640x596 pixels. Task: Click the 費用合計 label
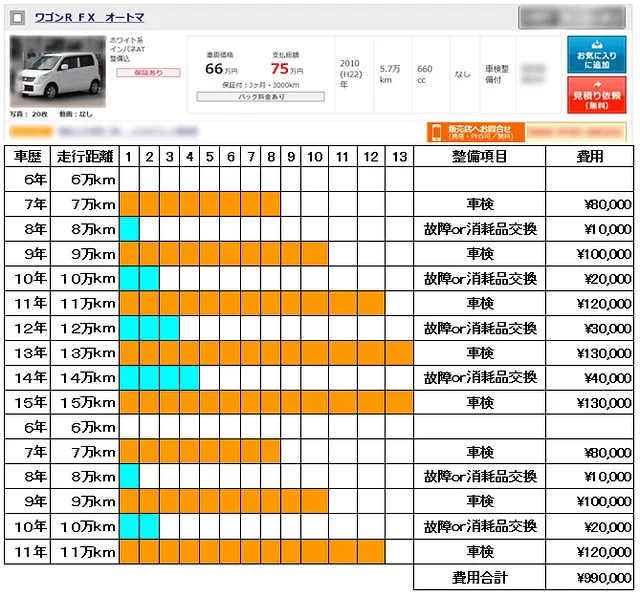(480, 578)
